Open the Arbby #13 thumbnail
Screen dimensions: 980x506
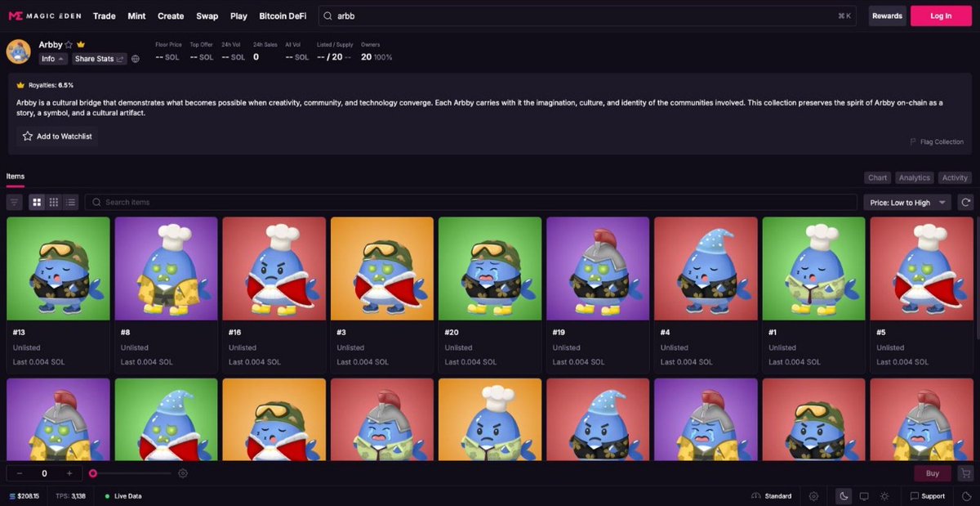[58, 268]
